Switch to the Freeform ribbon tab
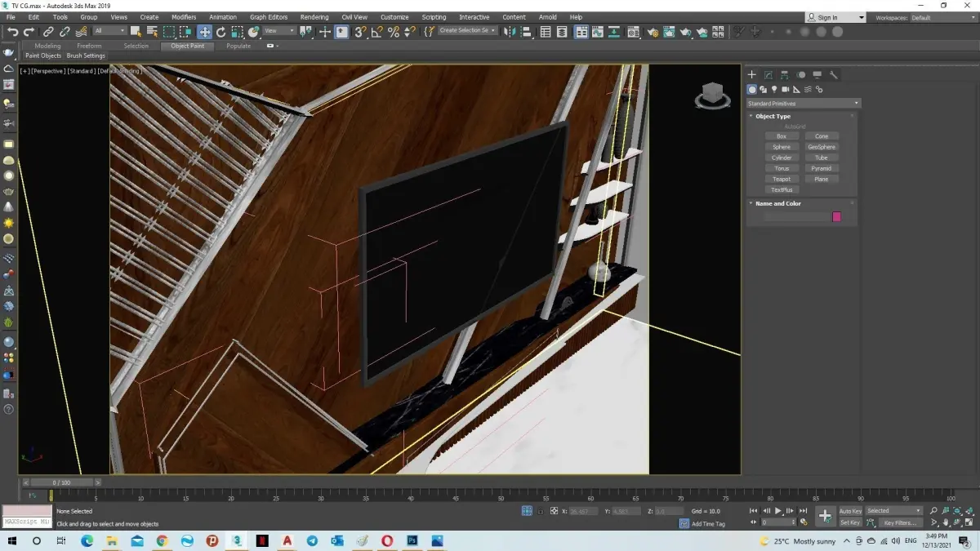 coord(89,46)
